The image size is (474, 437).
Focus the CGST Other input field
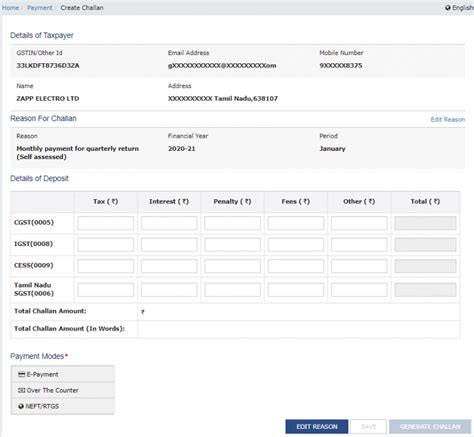pyautogui.click(x=359, y=223)
